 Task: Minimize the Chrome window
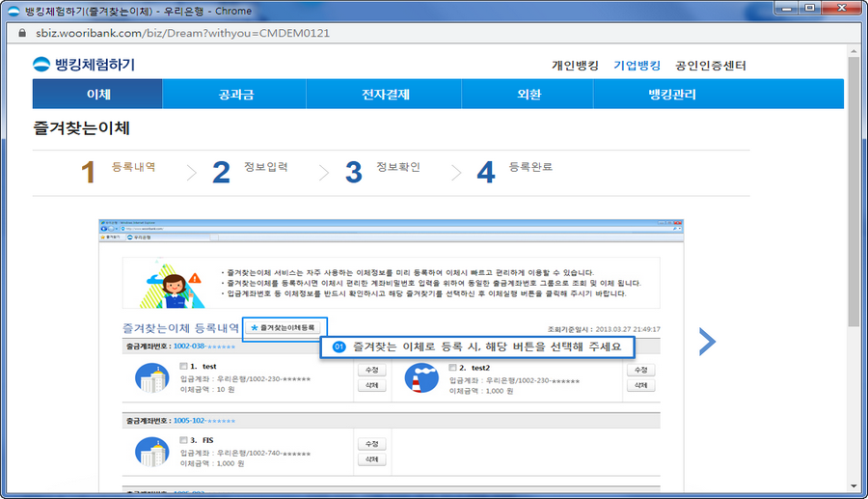787,8
